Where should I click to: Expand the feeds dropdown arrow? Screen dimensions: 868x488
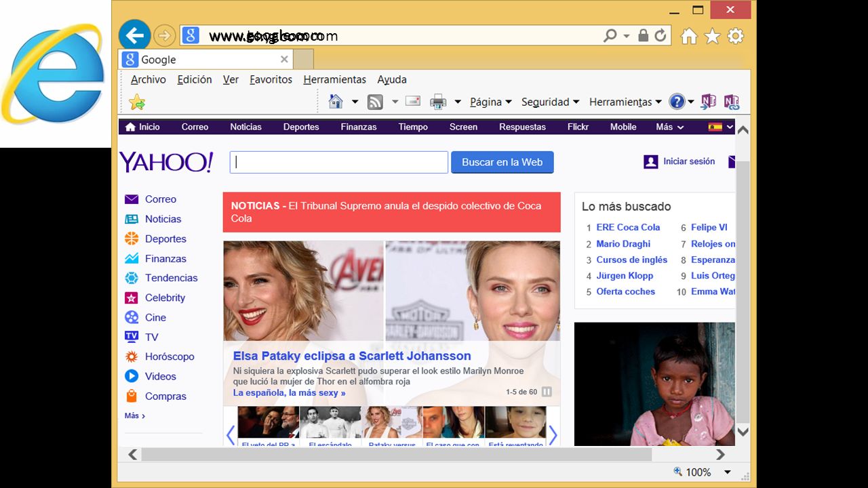point(395,102)
